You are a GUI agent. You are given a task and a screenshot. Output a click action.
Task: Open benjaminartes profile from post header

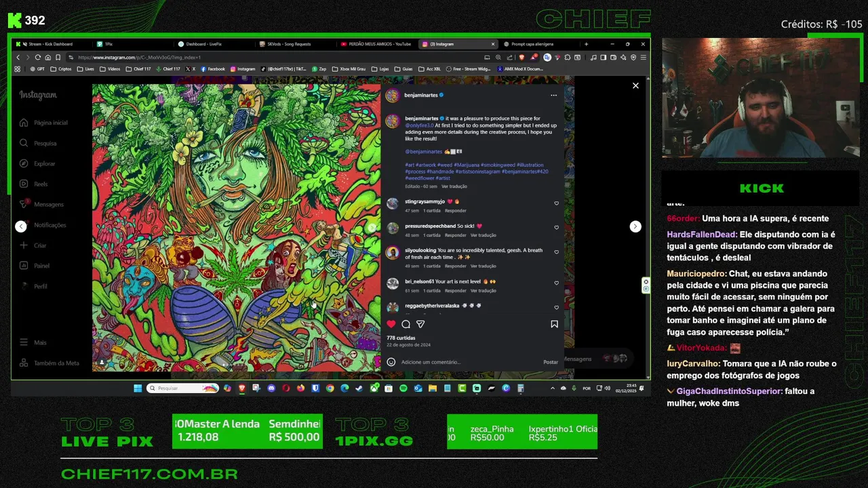click(421, 96)
